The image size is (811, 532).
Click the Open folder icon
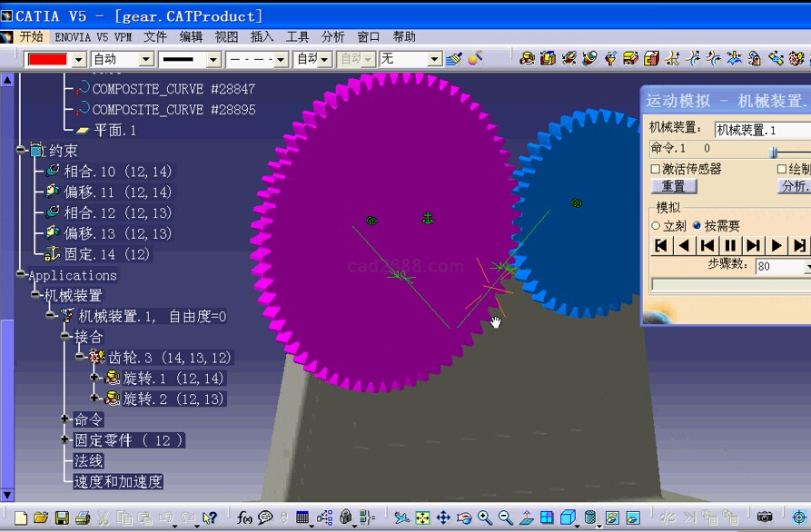pos(41,518)
